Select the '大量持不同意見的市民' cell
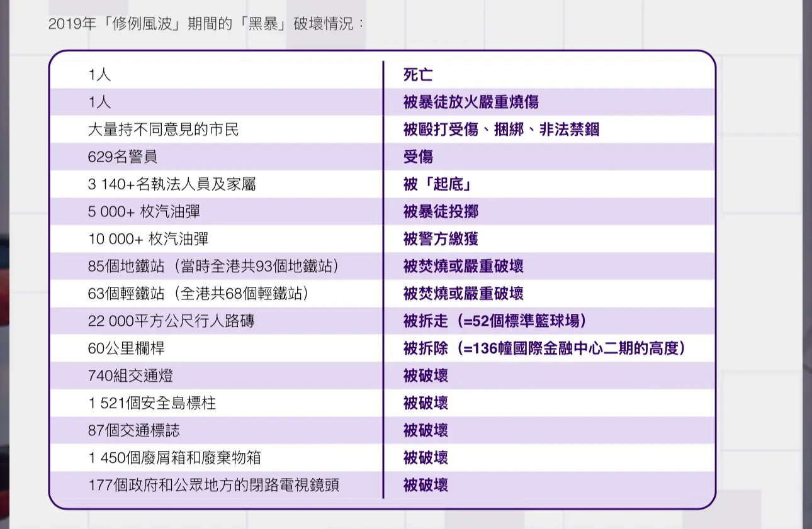This screenshot has height=529, width=812. tap(164, 130)
